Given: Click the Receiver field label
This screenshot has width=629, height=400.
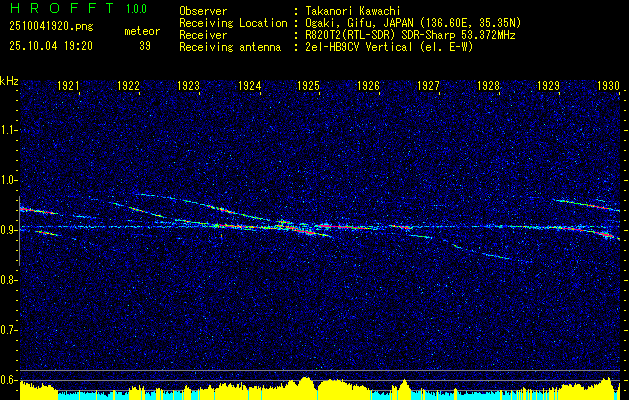Looking at the screenshot, I should 203,35.
